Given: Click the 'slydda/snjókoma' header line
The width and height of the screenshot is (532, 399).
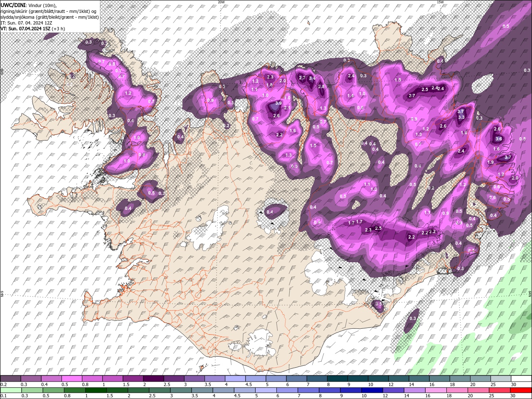Looking at the screenshot, I should pos(49,17).
